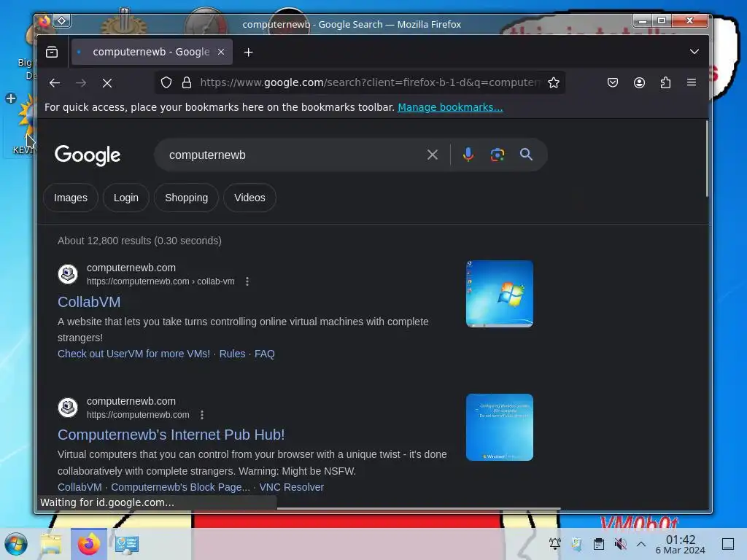Bookmark this page with the star icon
The image size is (747, 560).
point(553,82)
